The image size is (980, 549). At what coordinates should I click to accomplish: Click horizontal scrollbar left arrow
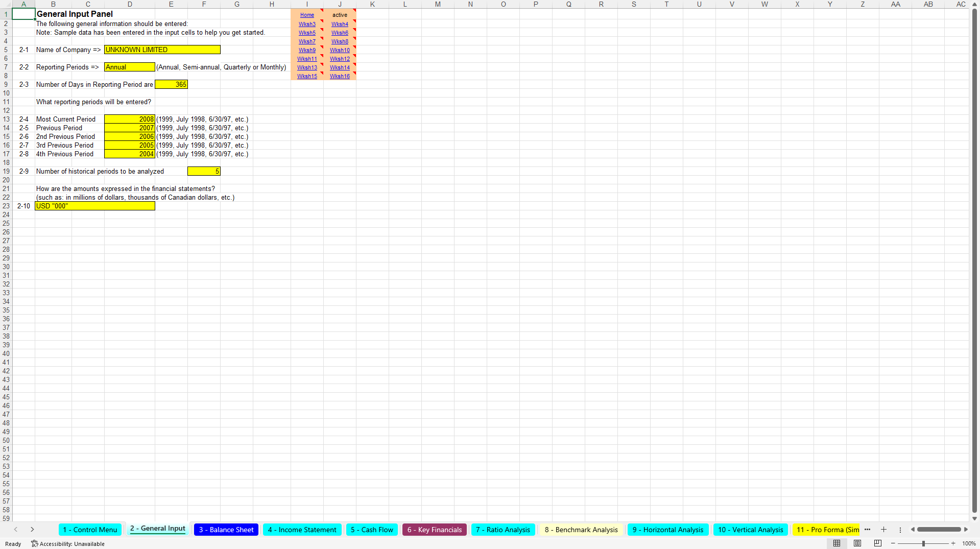(913, 530)
